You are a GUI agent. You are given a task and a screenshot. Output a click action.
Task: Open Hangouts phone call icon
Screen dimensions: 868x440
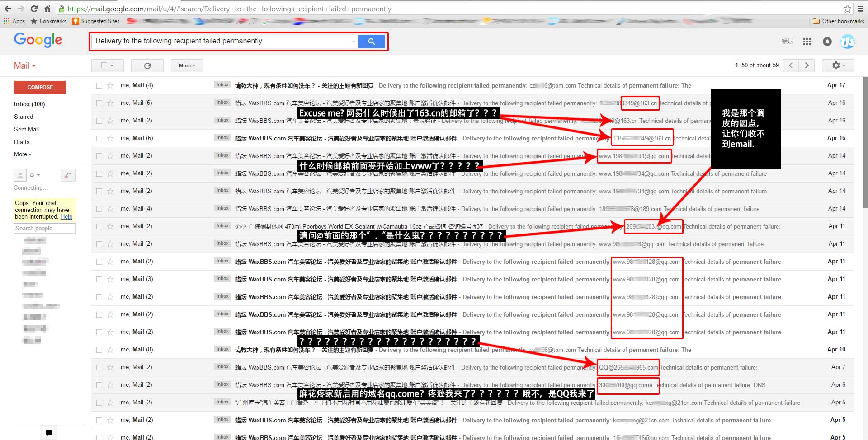pos(68,175)
